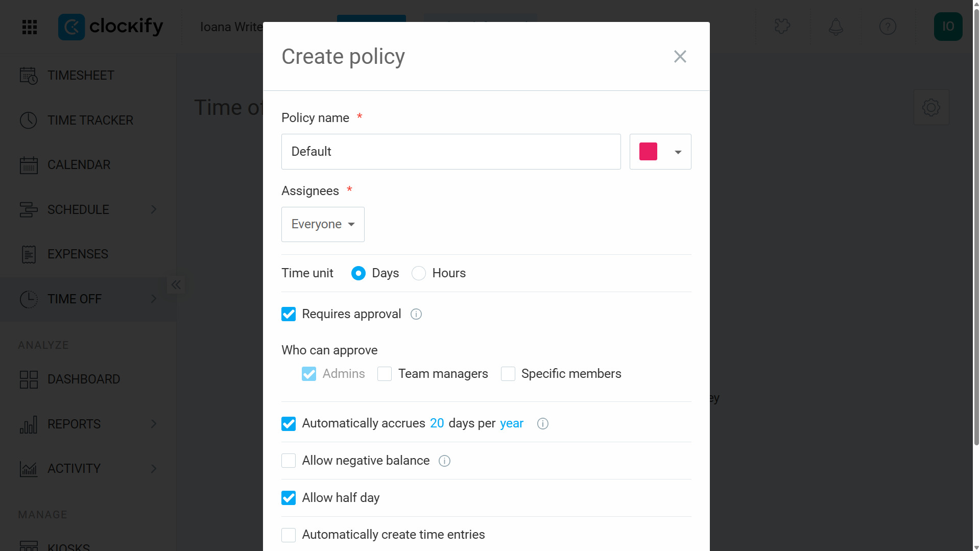The height and width of the screenshot is (551, 980).
Task: Open the pink policy color picker
Action: point(660,152)
